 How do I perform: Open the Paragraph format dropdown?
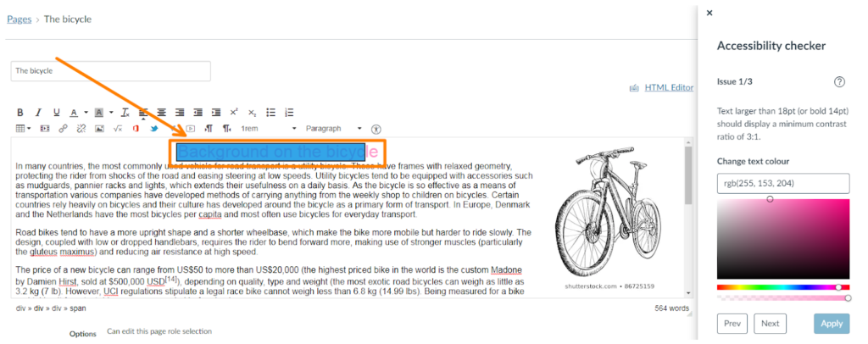[x=334, y=128]
